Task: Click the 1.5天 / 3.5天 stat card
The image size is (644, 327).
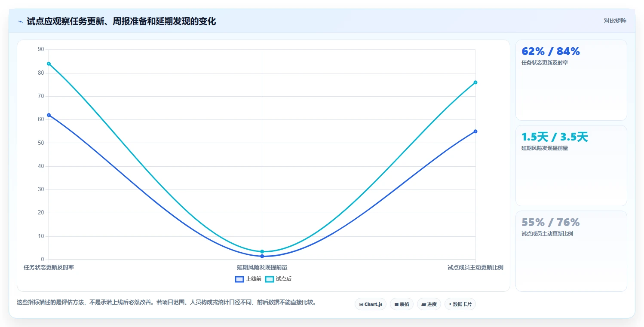Action: (x=571, y=165)
